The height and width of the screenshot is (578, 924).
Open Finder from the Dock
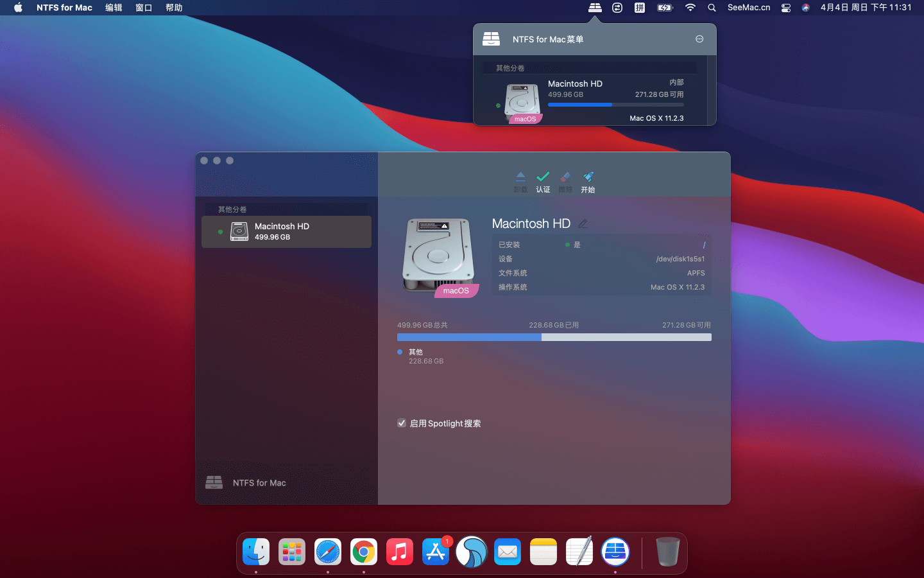click(x=256, y=552)
